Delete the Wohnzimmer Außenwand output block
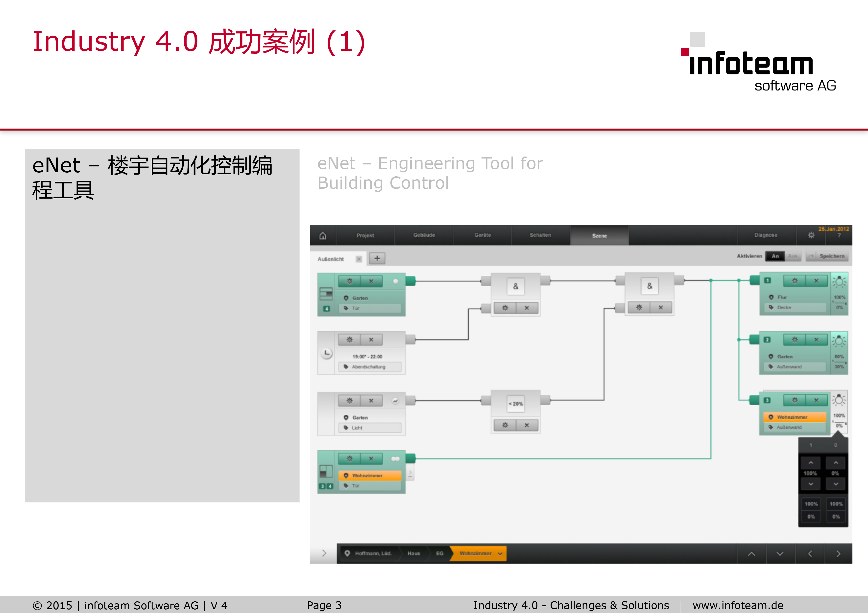The image size is (868, 613). [816, 400]
